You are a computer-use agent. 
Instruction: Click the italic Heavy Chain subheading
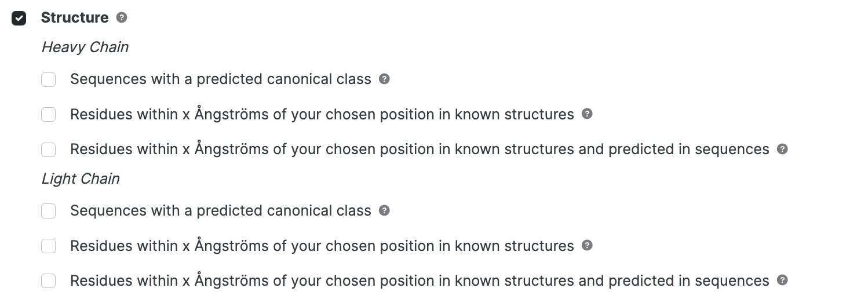(85, 47)
